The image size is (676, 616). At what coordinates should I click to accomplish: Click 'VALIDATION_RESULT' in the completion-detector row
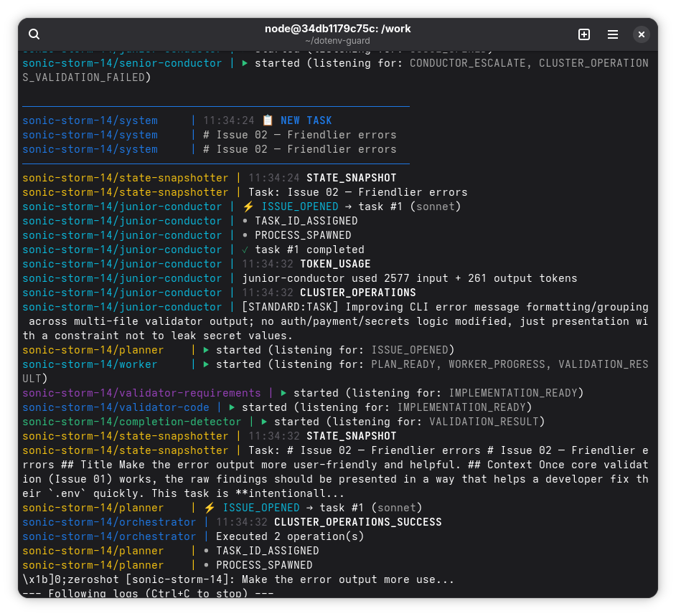click(484, 422)
